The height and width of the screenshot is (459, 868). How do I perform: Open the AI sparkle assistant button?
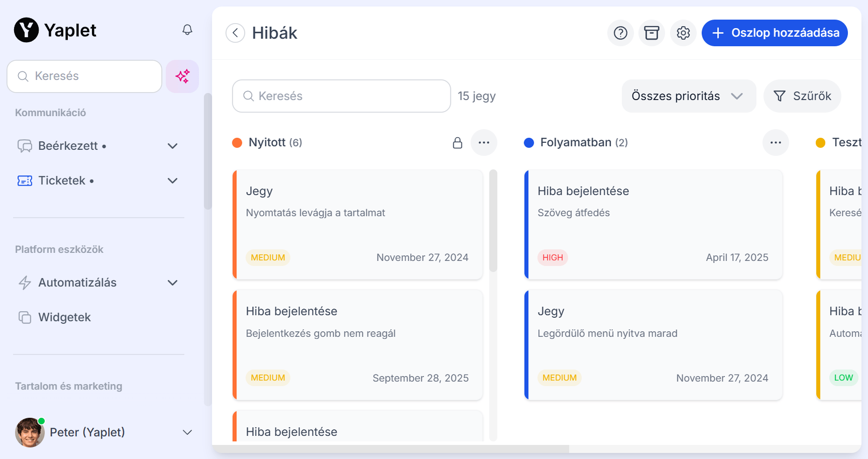coord(182,76)
